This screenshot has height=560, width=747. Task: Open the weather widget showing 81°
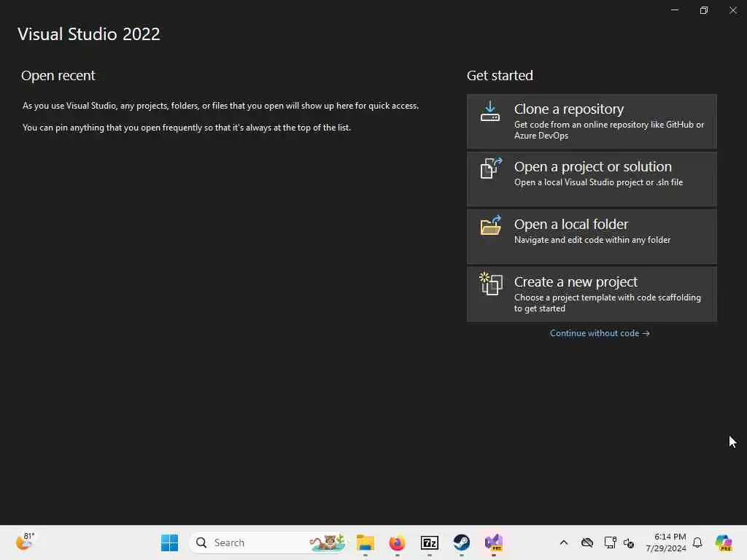point(25,542)
